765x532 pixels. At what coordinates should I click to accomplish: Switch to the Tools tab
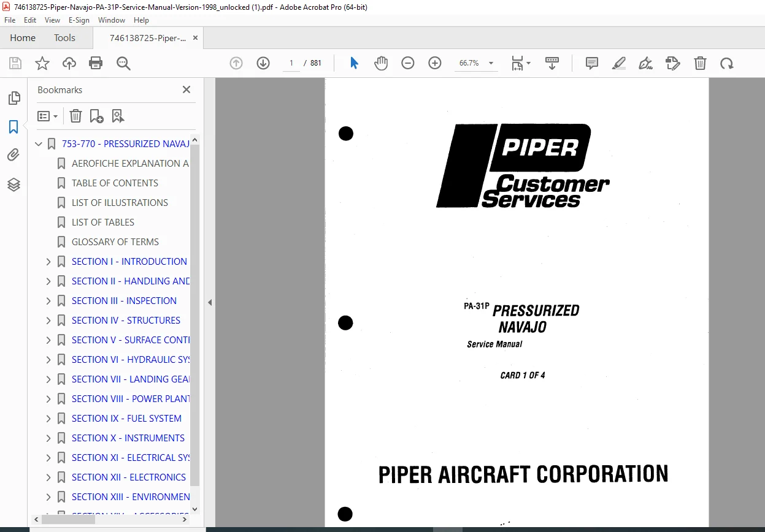[64, 38]
